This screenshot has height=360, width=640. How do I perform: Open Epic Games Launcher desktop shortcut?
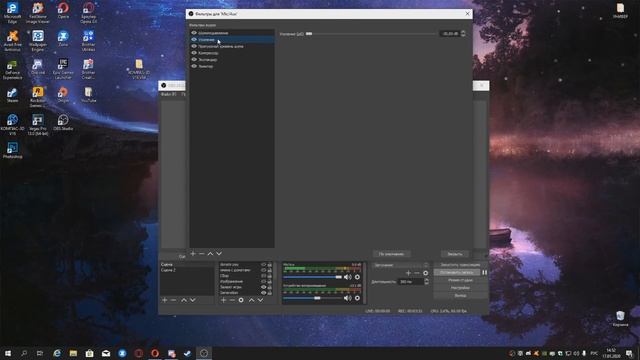63,69
